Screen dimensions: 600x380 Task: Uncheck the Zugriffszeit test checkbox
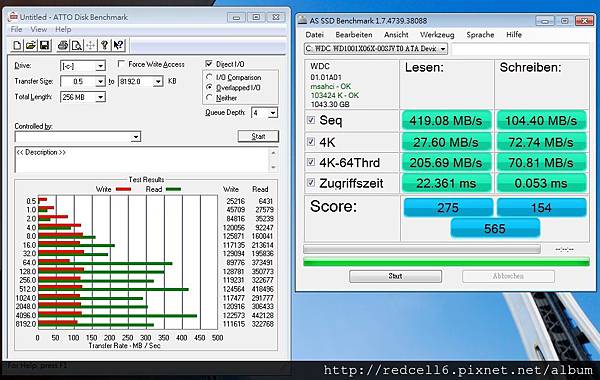point(311,183)
